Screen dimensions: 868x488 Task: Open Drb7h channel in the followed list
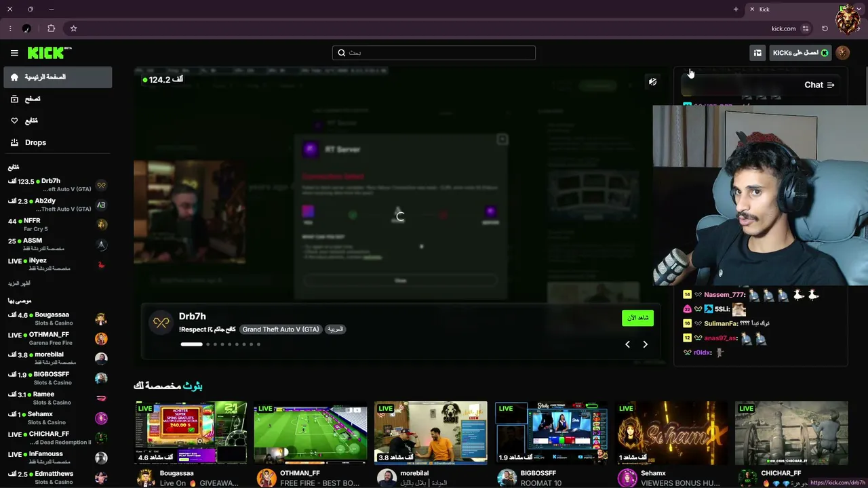[x=58, y=185]
